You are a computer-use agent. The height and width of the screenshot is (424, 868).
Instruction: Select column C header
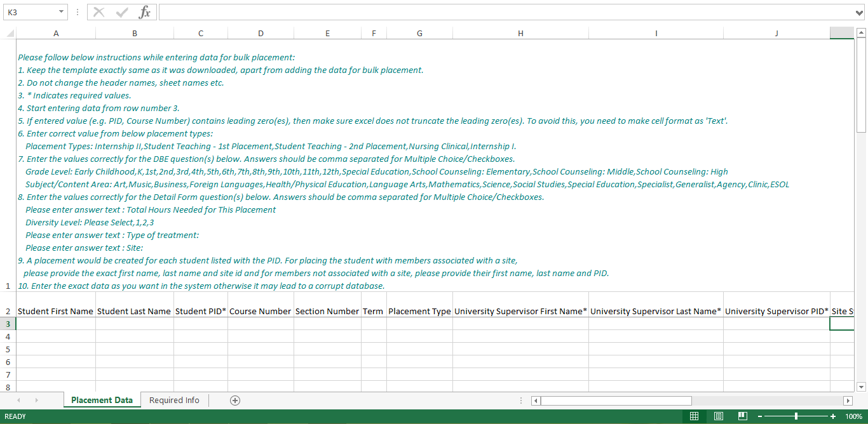point(201,33)
